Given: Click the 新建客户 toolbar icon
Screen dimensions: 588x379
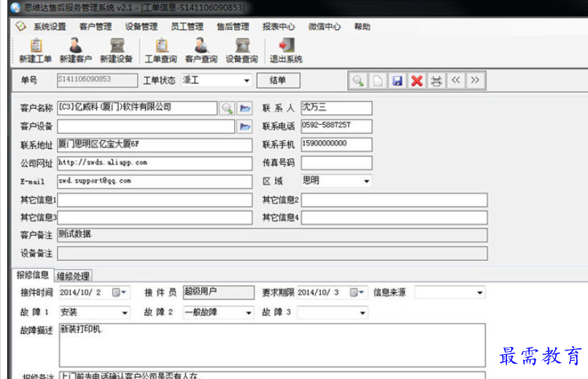Looking at the screenshot, I should (x=76, y=50).
